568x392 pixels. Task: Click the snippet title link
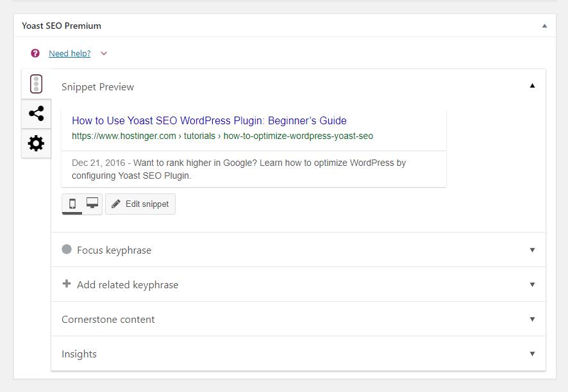tap(209, 120)
